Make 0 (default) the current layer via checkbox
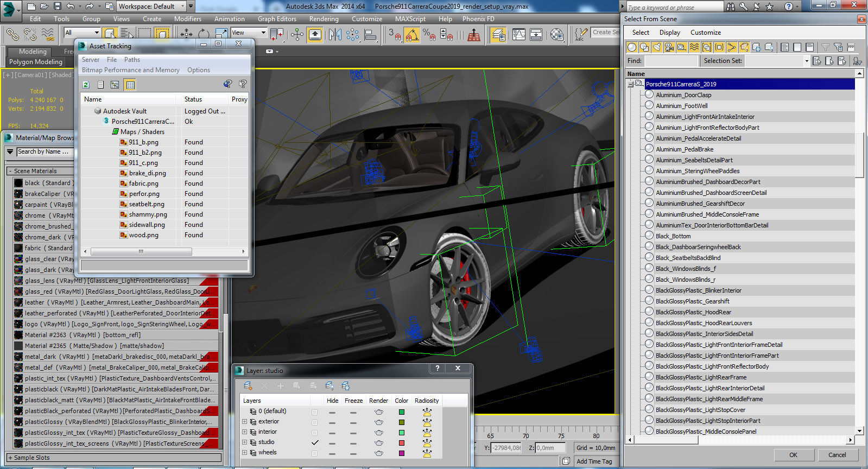868x469 pixels. click(x=314, y=411)
